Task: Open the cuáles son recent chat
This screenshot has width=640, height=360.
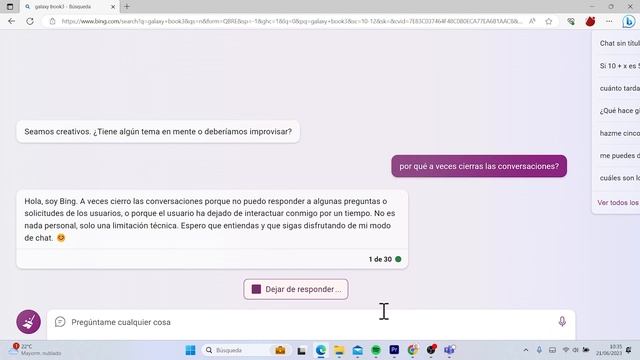Action: [619, 178]
